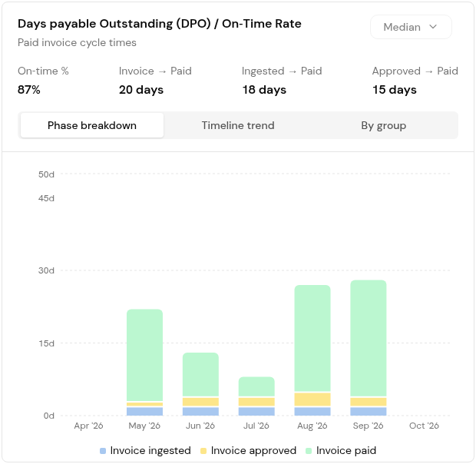Click the 20 days Invoice to Paid value
This screenshot has width=476, height=464.
tap(141, 90)
